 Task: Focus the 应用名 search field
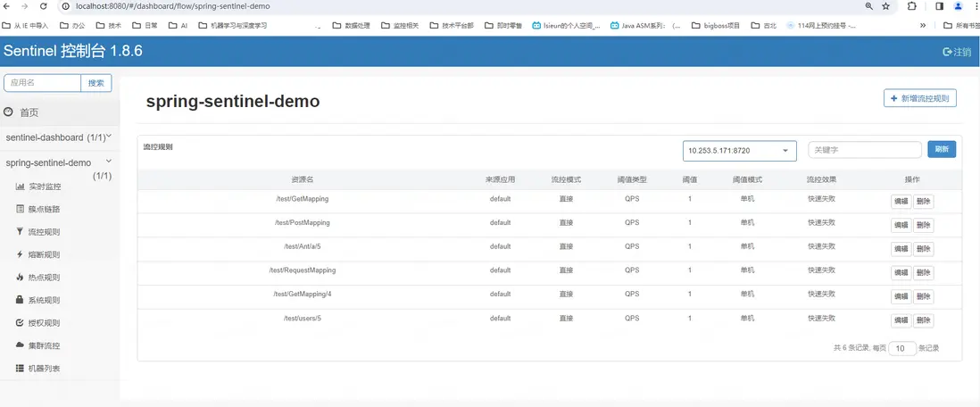(x=43, y=82)
